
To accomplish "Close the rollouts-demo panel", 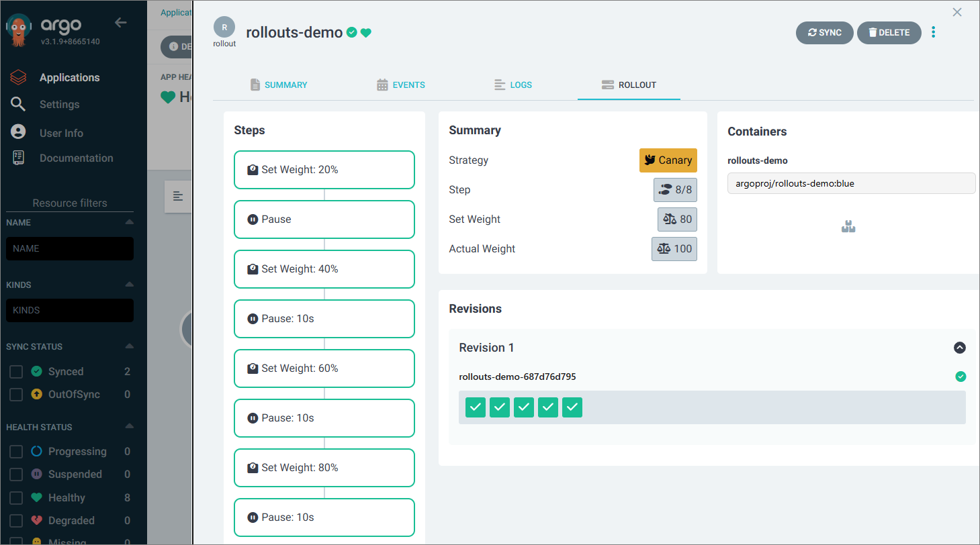I will coord(957,12).
